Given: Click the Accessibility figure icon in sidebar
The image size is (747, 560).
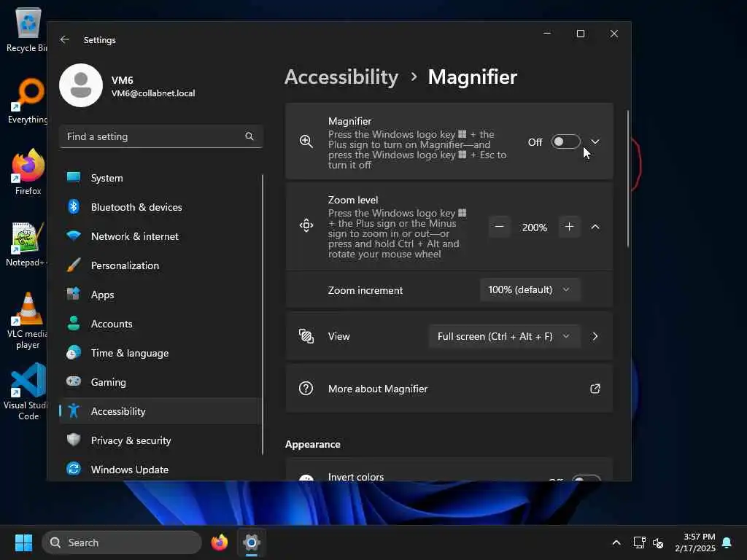Looking at the screenshot, I should pos(74,411).
